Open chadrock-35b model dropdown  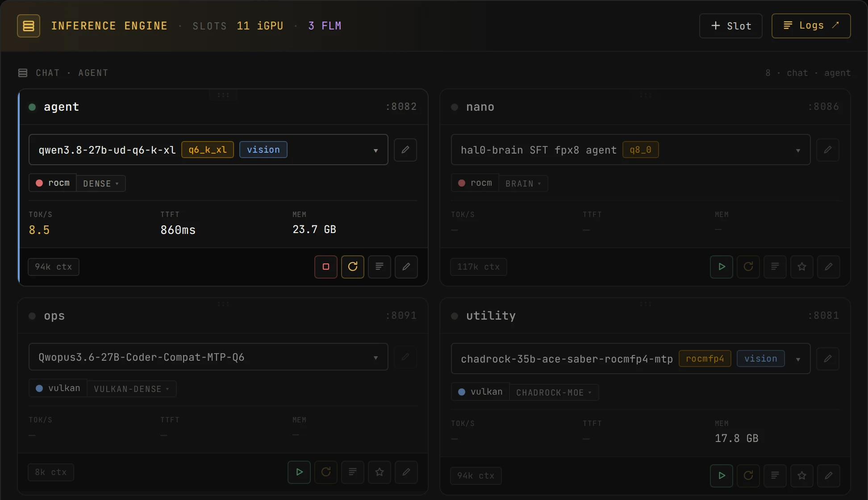click(630, 358)
